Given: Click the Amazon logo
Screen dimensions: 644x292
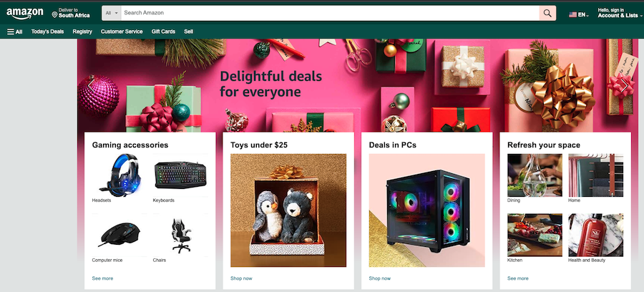Looking at the screenshot, I should (x=24, y=13).
